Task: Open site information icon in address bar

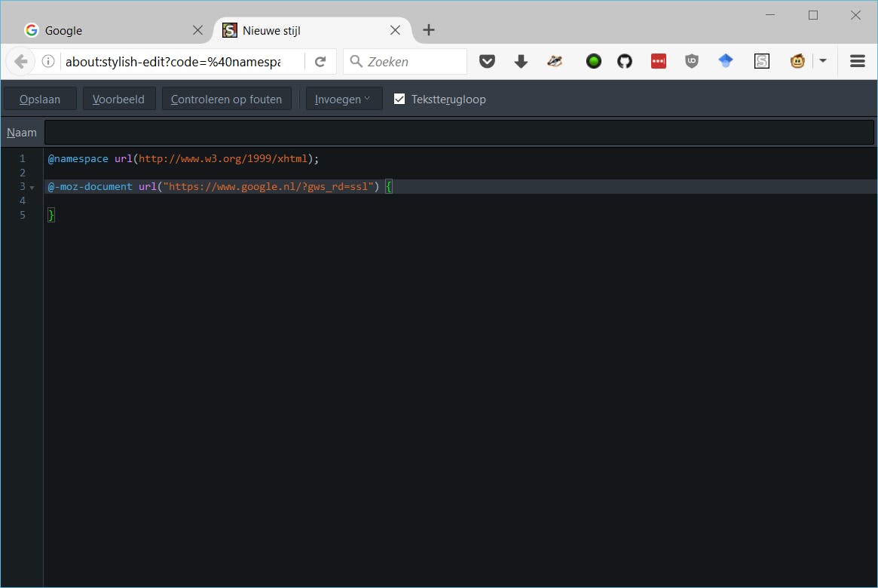Action: point(48,61)
